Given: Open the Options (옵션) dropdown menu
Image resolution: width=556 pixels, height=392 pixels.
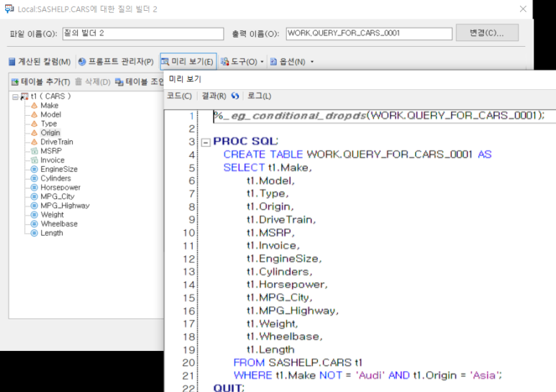Looking at the screenshot, I should (291, 62).
